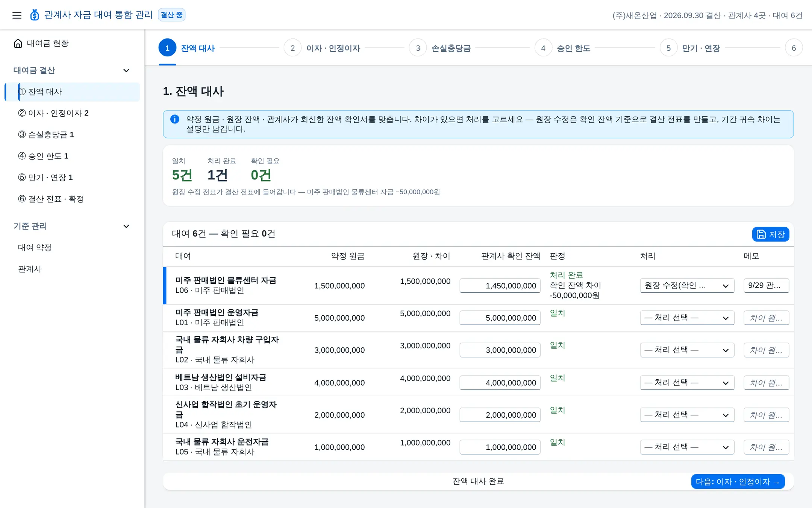The height and width of the screenshot is (508, 812).
Task: Click the info icon in the blue notice
Action: [x=175, y=119]
